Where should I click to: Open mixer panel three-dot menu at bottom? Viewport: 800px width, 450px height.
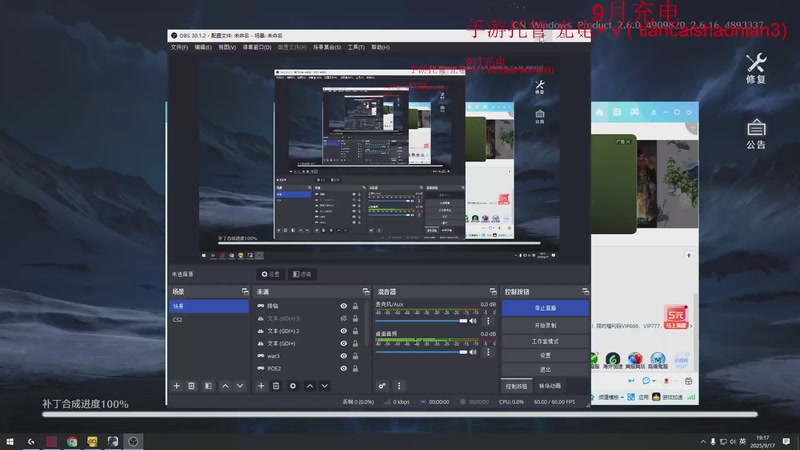pyautogui.click(x=399, y=386)
